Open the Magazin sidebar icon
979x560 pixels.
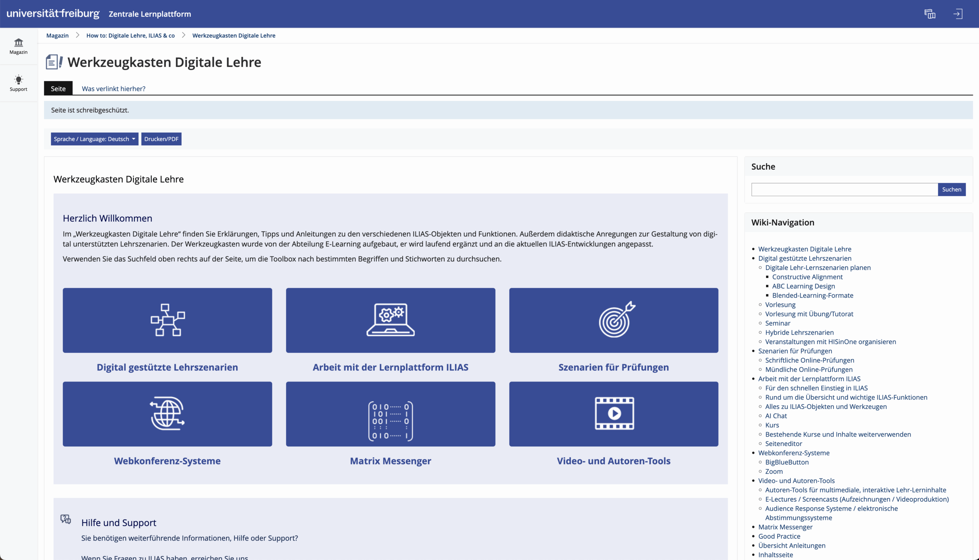click(x=18, y=46)
